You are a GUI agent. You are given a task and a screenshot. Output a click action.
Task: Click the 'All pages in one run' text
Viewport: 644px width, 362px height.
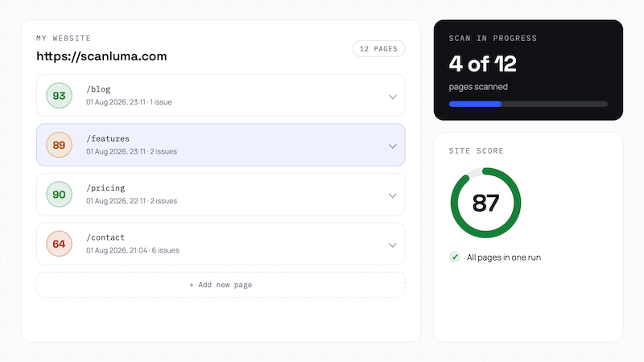click(x=504, y=257)
